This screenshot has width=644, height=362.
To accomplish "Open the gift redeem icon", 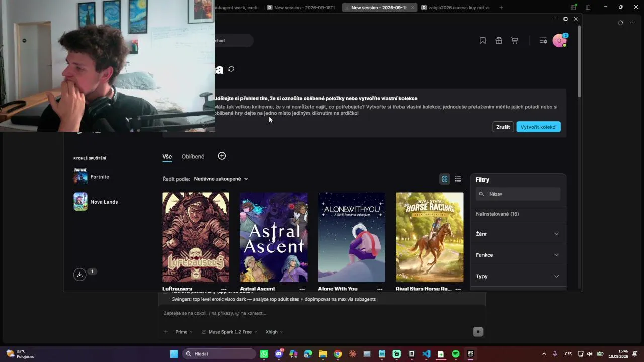I will (x=499, y=41).
